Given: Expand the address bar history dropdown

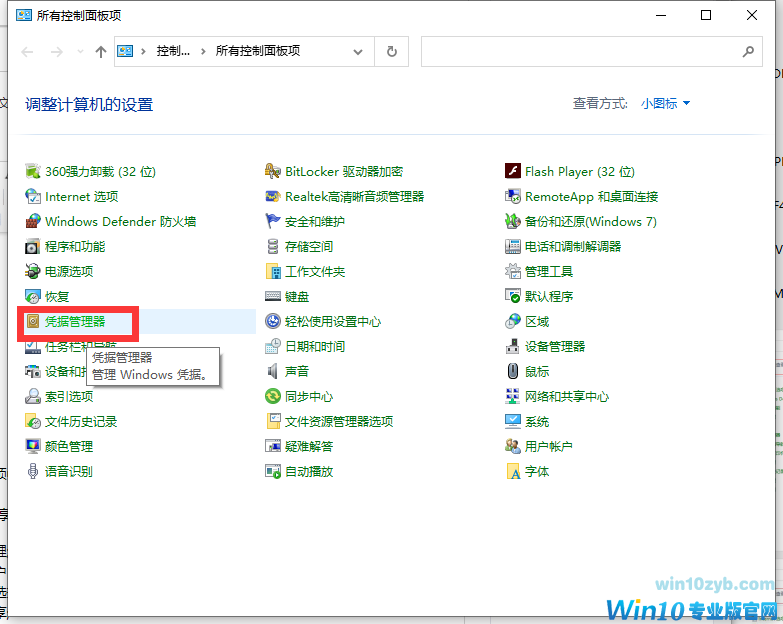Looking at the screenshot, I should [x=360, y=51].
